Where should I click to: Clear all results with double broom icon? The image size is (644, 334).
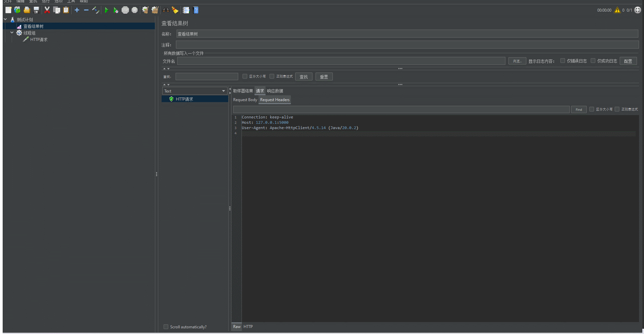[155, 10]
